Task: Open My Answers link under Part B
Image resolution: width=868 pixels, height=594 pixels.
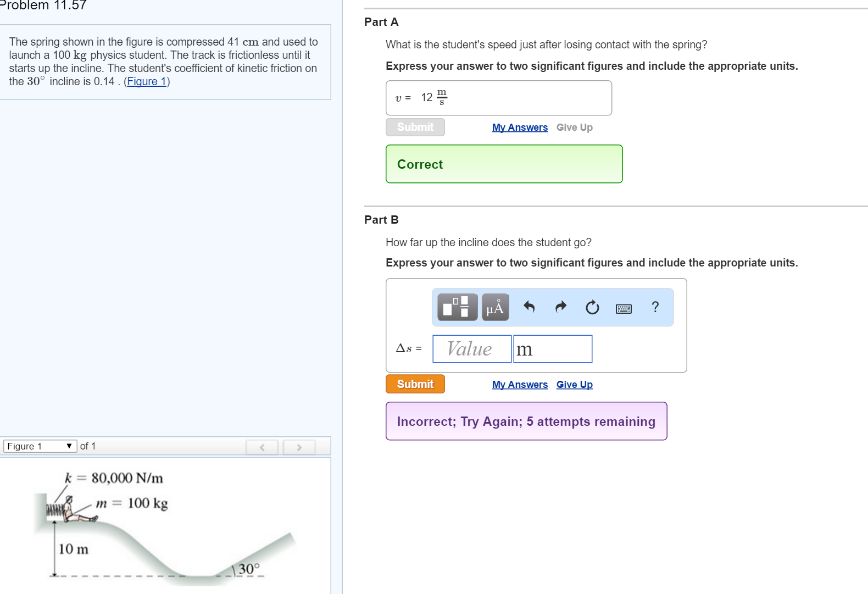Action: click(x=520, y=385)
